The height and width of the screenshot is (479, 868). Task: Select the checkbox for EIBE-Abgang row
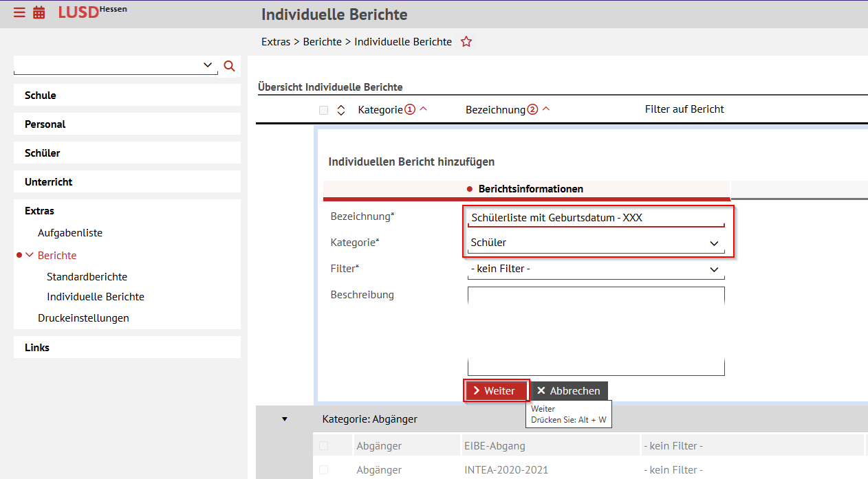pos(323,445)
